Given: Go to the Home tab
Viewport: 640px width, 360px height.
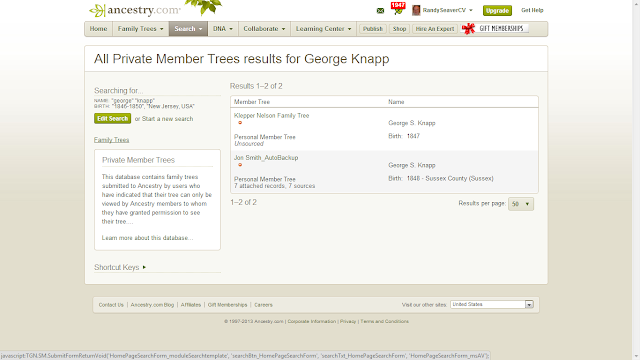Looking at the screenshot, I should (98, 29).
